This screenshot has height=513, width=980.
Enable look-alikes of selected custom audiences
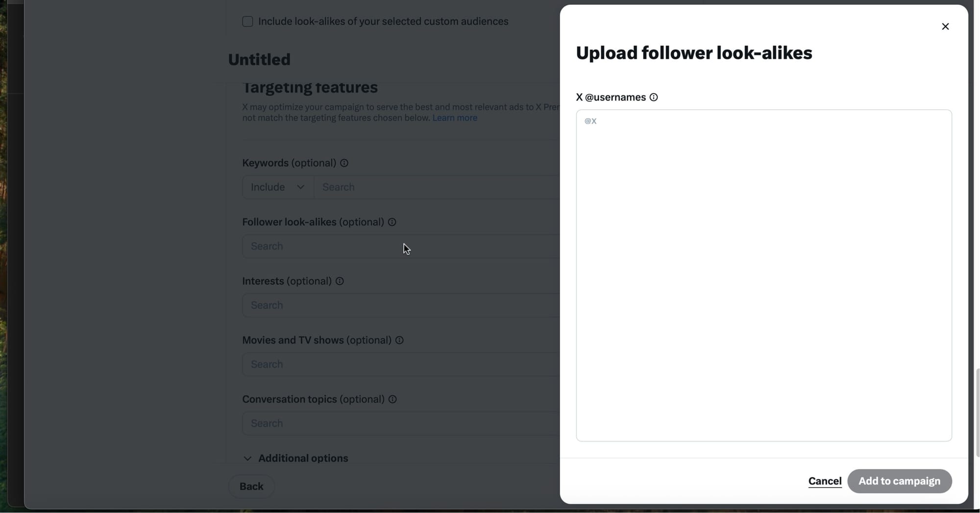[247, 21]
